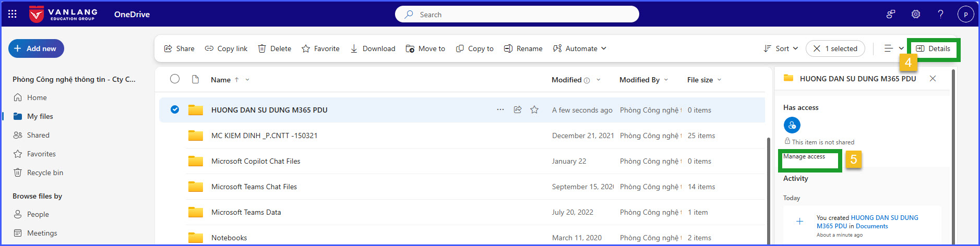
Task: Click Move to in the toolbar
Action: pos(425,48)
